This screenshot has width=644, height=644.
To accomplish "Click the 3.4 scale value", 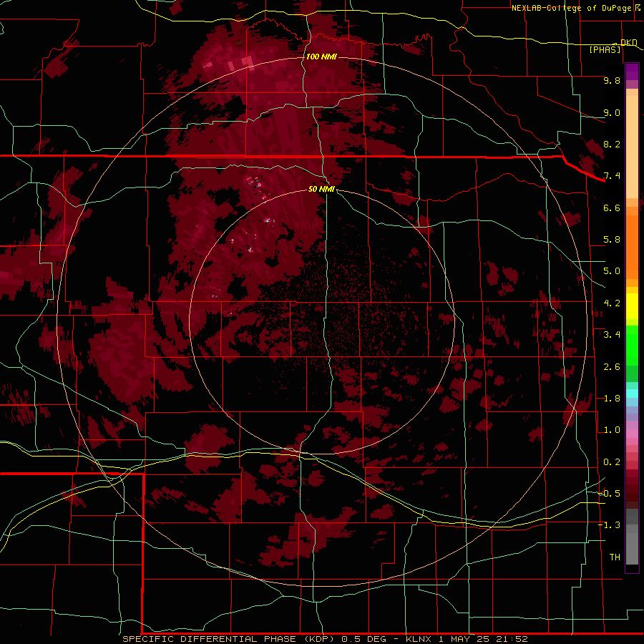I will [x=612, y=335].
